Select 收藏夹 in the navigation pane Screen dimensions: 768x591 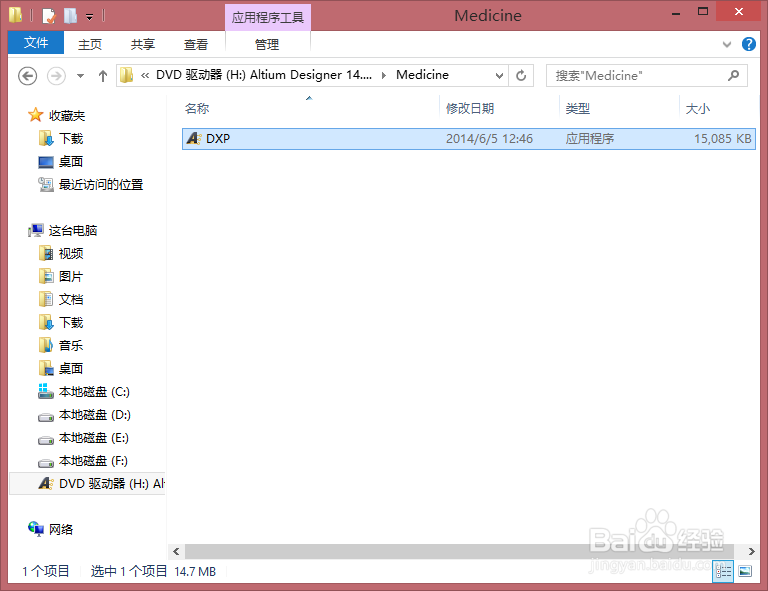pos(67,116)
